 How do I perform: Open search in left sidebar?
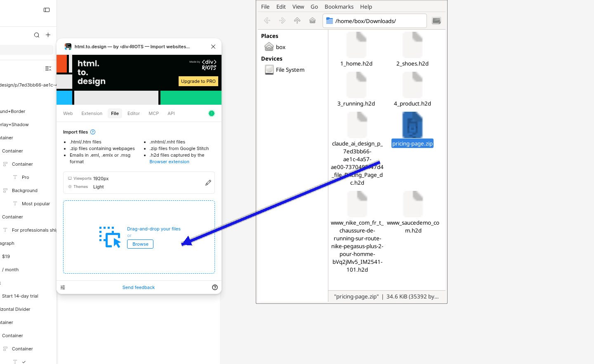pos(37,35)
